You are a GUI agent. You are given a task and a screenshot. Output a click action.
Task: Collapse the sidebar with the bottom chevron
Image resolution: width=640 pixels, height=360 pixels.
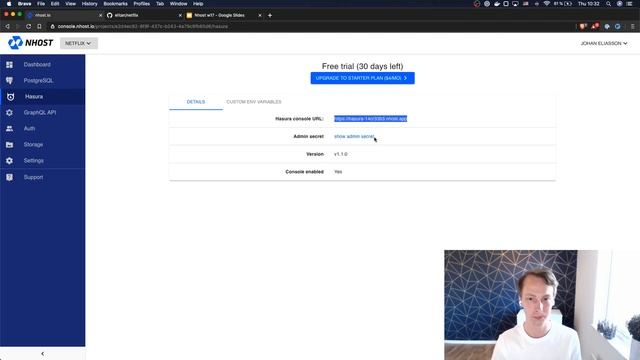tap(42, 353)
